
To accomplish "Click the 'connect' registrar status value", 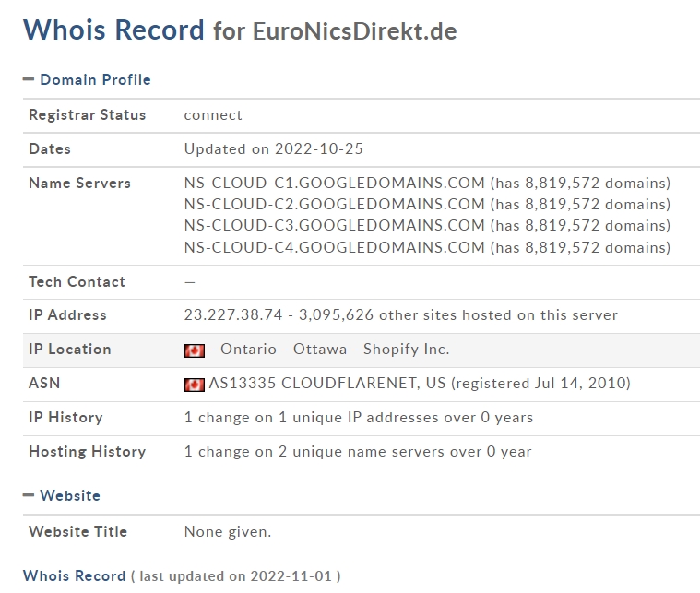I will tap(213, 115).
